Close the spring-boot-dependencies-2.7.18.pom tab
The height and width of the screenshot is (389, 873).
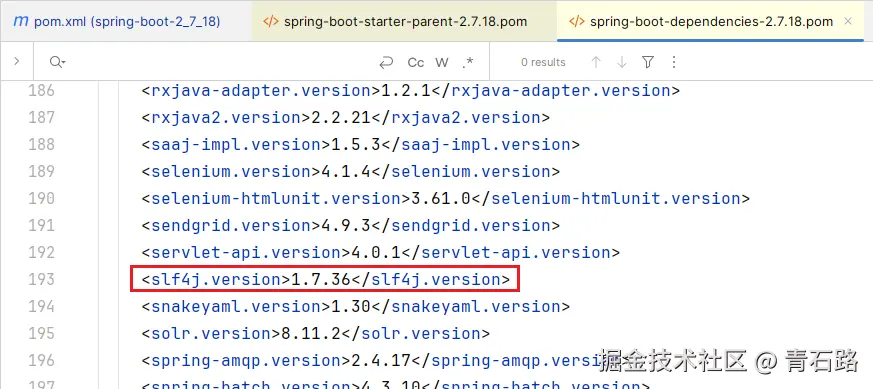click(848, 21)
